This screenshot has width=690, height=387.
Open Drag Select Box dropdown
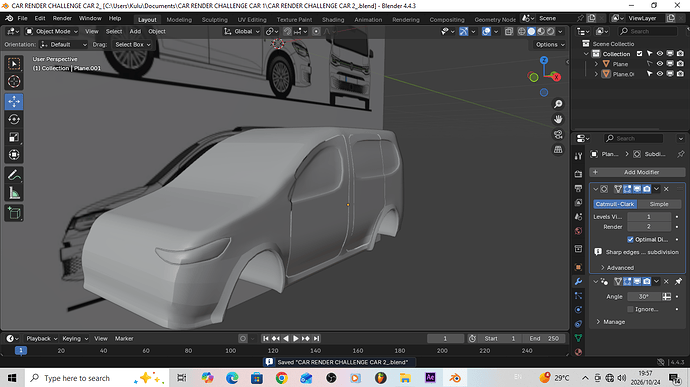(132, 44)
